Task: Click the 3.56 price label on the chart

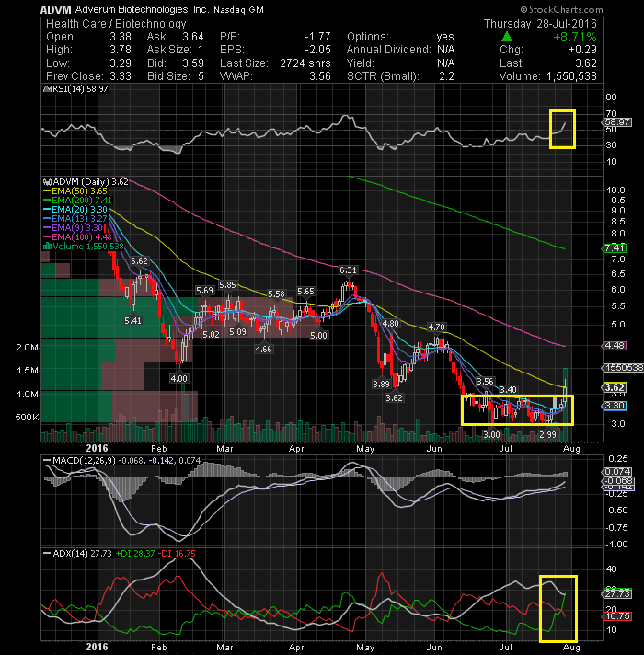Action: click(485, 382)
